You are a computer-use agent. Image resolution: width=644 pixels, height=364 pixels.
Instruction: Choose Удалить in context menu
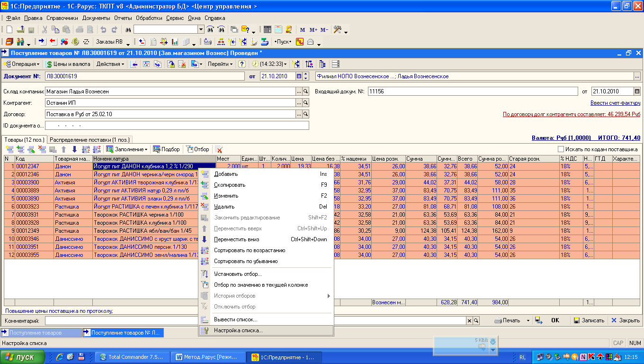(x=266, y=207)
